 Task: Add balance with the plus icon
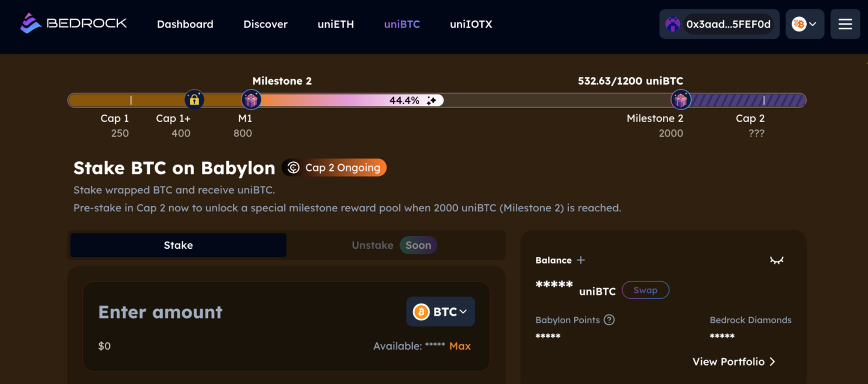tap(581, 260)
